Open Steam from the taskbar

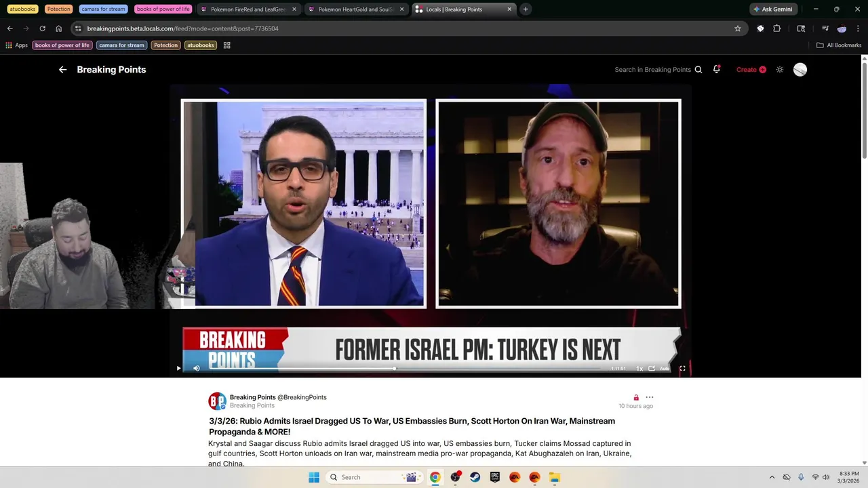[x=475, y=477]
